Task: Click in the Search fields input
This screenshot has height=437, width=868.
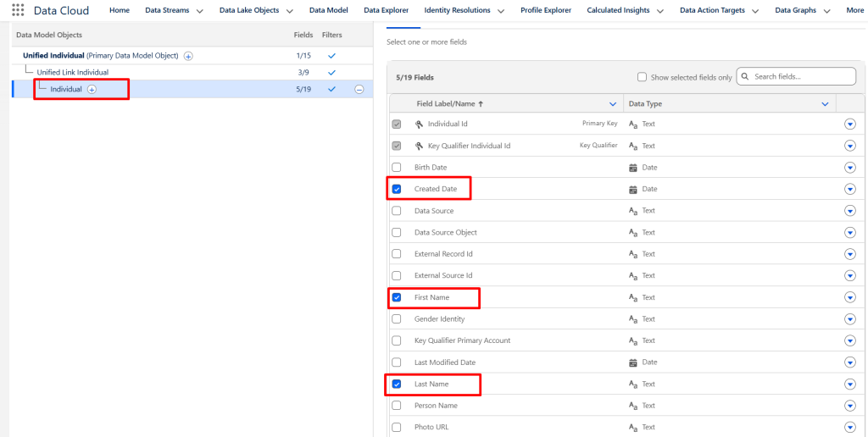Action: point(796,76)
